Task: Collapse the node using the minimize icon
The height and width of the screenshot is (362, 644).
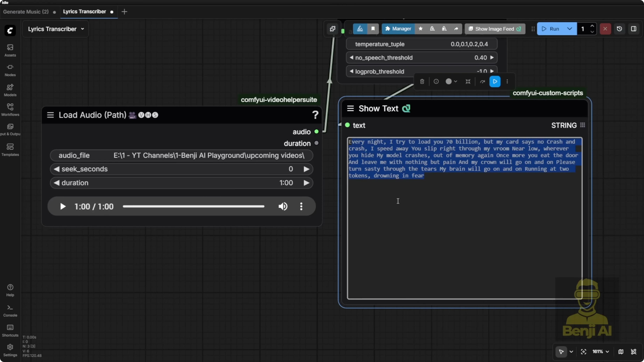Action: 468,81
